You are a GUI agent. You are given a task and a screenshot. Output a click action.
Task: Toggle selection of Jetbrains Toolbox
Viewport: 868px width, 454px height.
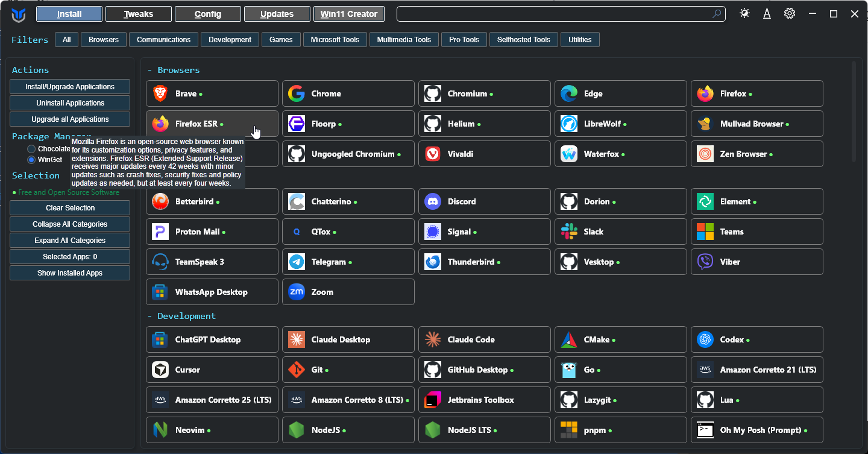[485, 400]
